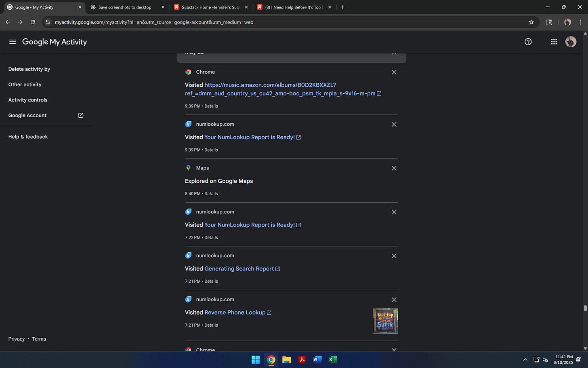The width and height of the screenshot is (588, 368).
Task: View Details for the 7:22 PM entry
Action: 211,237
